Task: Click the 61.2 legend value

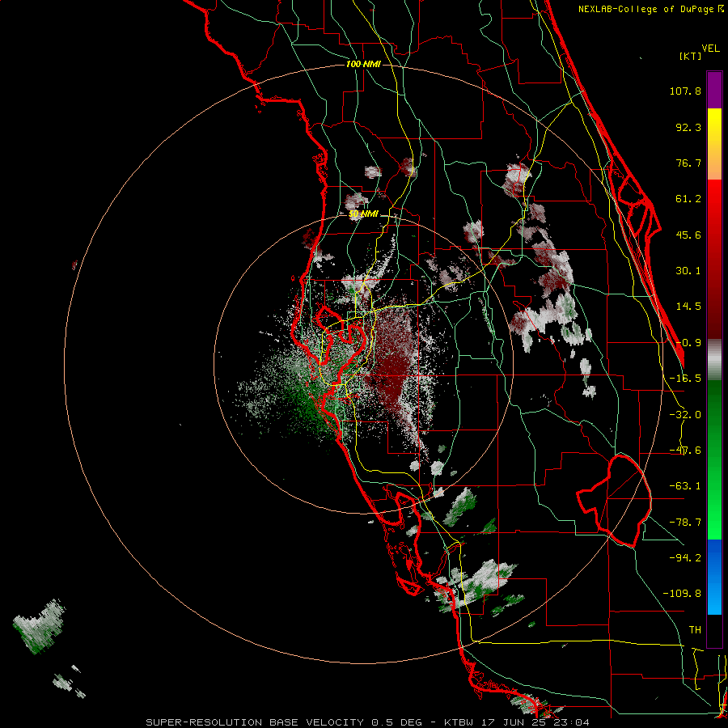Action: pyautogui.click(x=688, y=199)
